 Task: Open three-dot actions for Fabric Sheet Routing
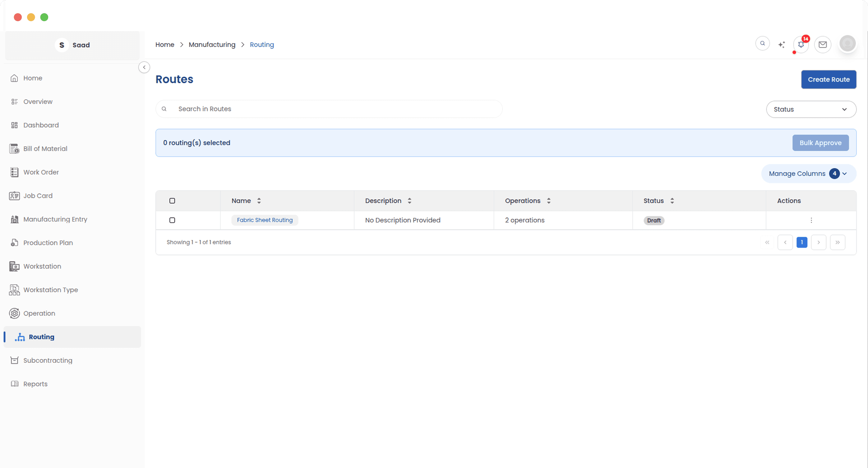coord(811,220)
